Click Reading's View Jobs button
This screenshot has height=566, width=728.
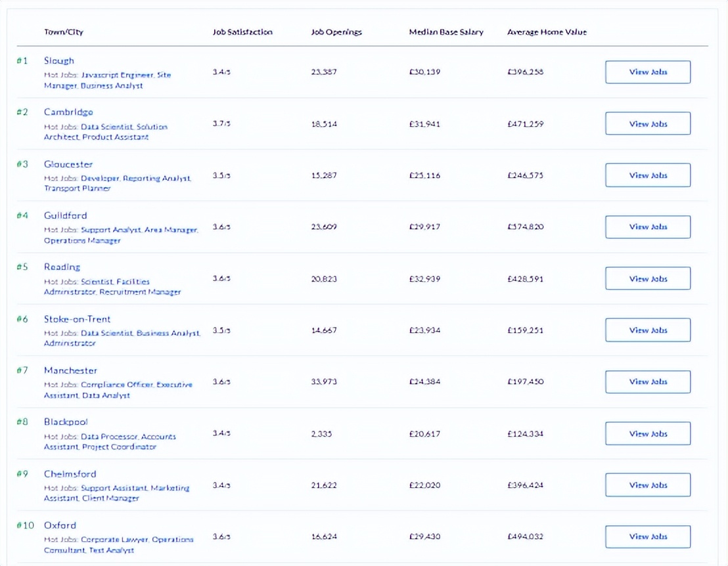(x=647, y=278)
